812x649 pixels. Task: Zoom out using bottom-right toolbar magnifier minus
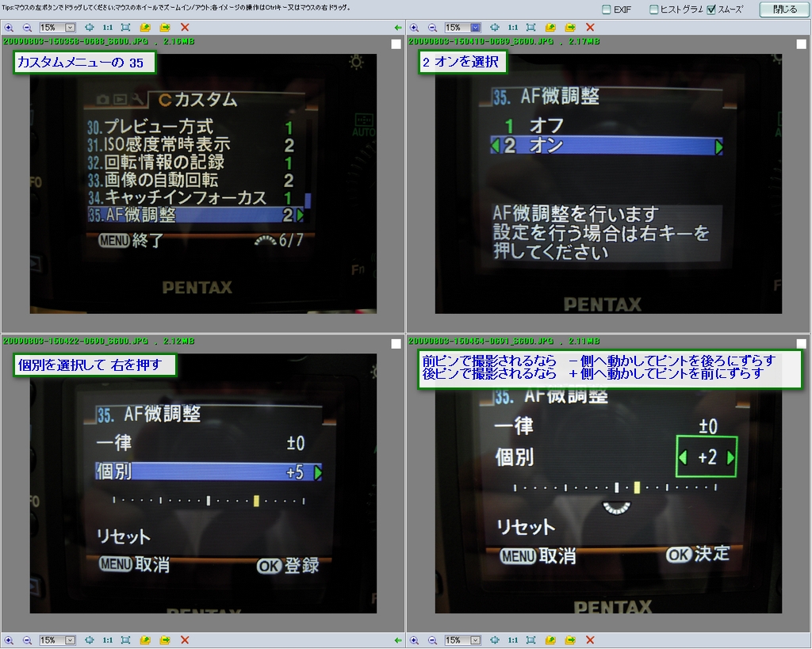432,640
